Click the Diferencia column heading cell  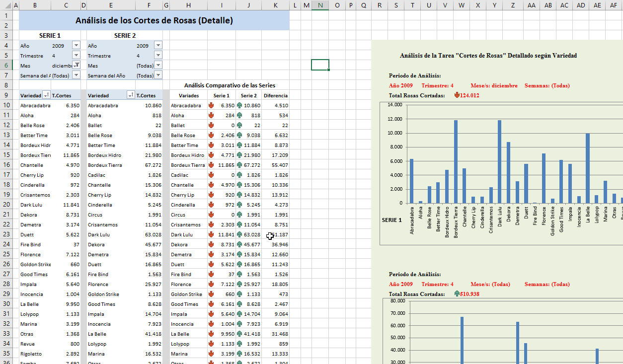coord(275,95)
